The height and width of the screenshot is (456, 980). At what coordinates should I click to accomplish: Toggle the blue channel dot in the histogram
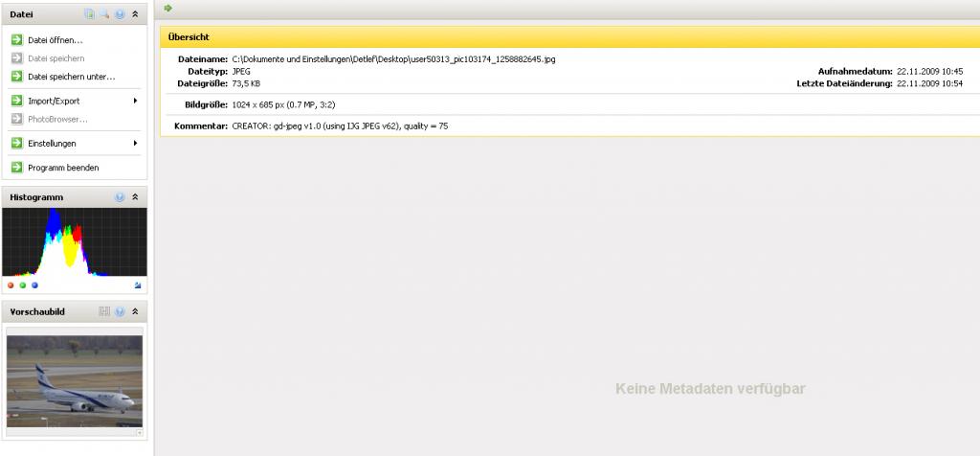click(x=34, y=285)
